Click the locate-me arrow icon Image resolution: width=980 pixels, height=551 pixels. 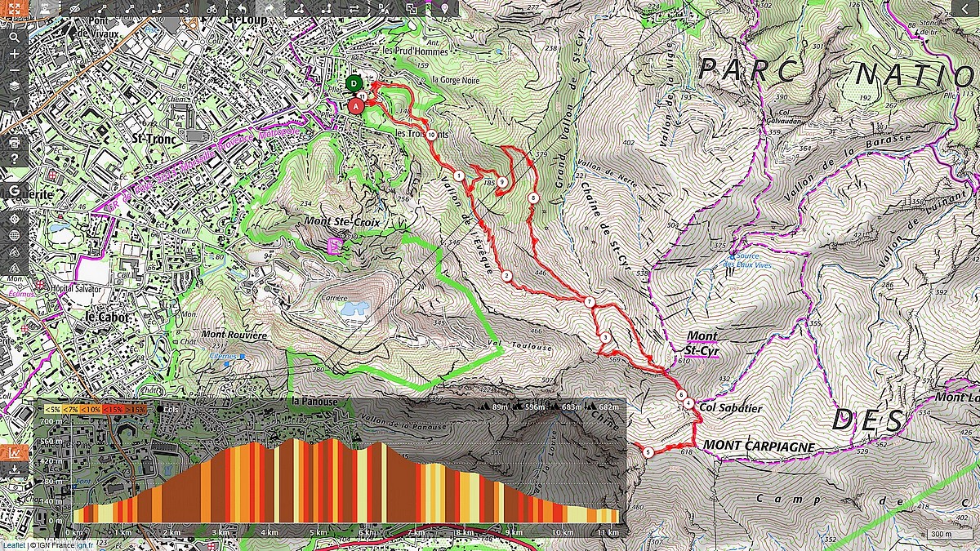pos(15,102)
